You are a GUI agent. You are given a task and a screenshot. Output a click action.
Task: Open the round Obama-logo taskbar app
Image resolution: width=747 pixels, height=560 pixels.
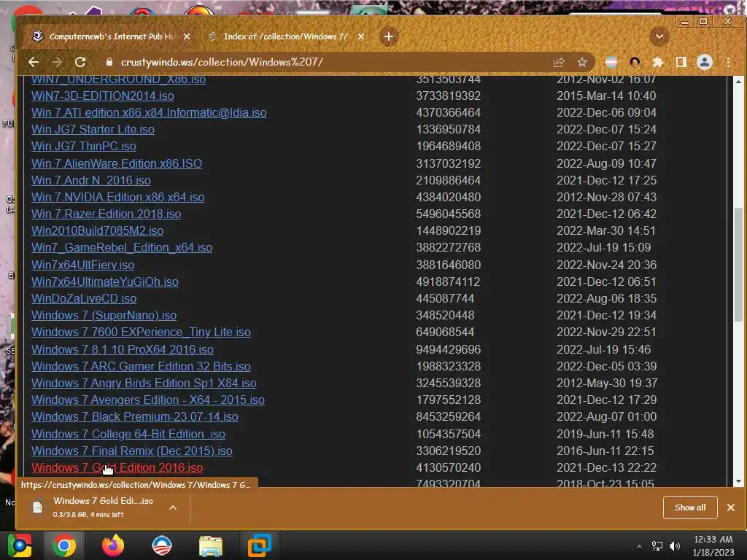[162, 545]
